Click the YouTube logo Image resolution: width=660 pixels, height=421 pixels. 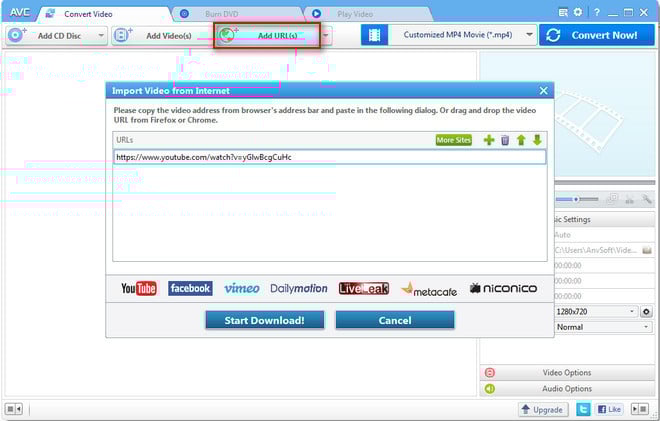(139, 288)
